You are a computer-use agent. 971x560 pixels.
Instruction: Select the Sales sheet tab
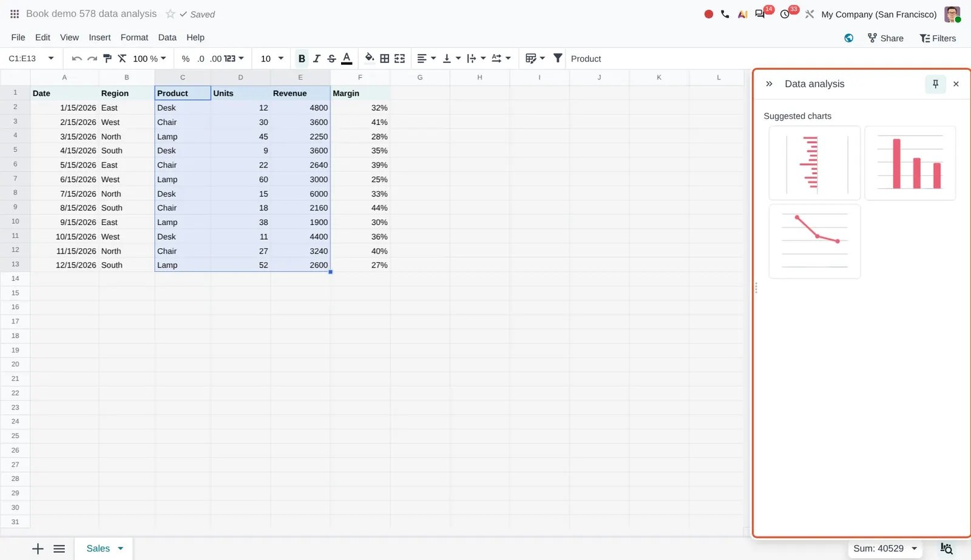98,548
